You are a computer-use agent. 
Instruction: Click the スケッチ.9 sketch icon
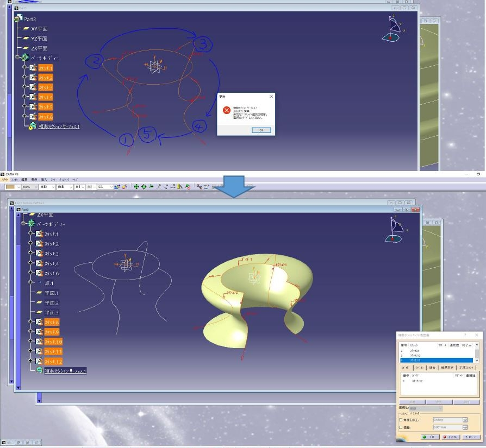click(39, 332)
